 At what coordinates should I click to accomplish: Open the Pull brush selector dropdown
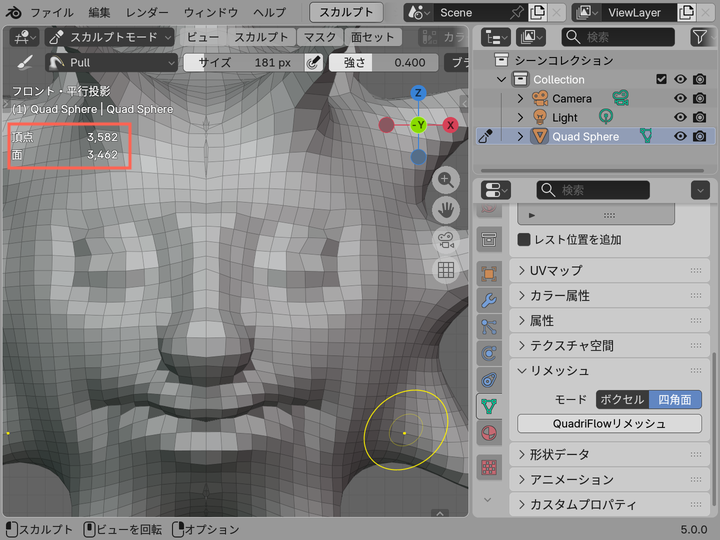(x=112, y=62)
